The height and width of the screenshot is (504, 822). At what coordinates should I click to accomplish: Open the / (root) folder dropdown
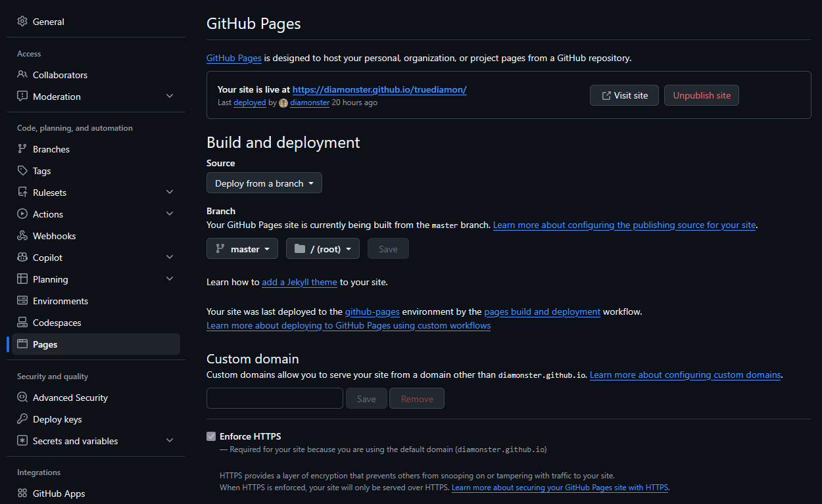click(x=323, y=249)
